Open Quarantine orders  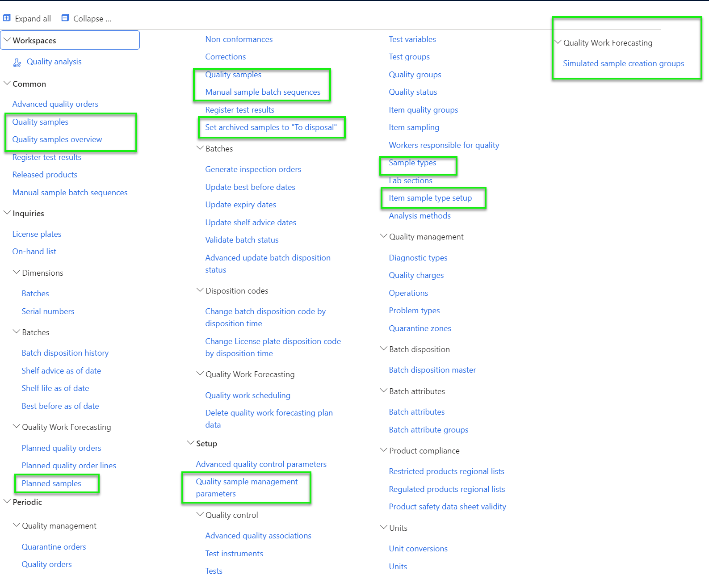[x=54, y=547]
